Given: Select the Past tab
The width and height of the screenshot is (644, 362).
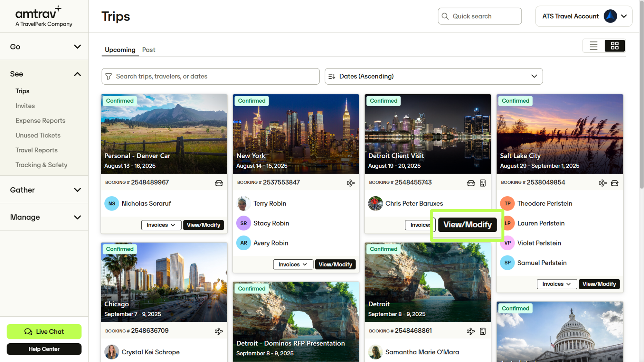Looking at the screenshot, I should click(149, 50).
